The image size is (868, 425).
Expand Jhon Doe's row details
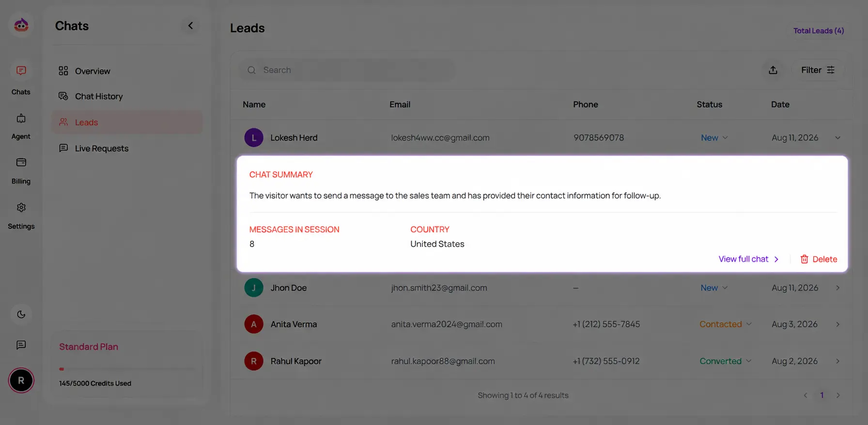point(837,288)
